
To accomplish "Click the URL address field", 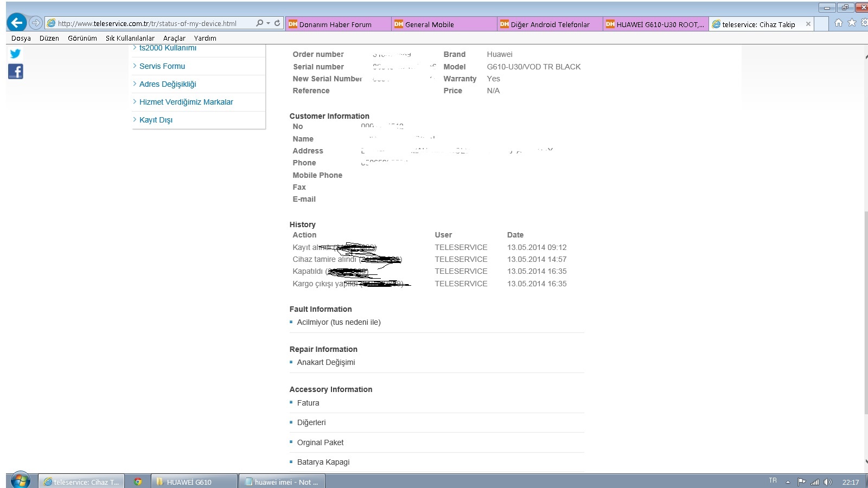I will click(x=149, y=23).
